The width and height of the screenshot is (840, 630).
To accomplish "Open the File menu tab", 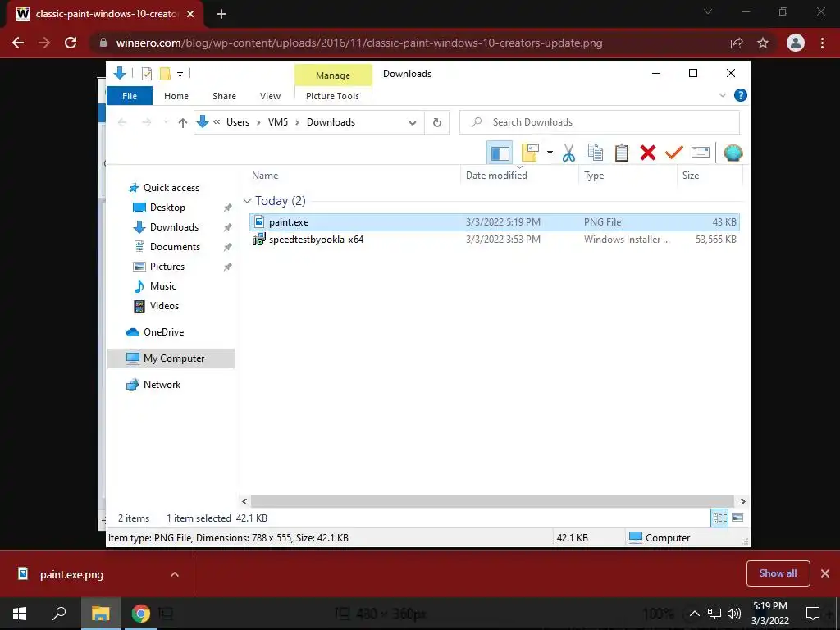I will 130,96.
